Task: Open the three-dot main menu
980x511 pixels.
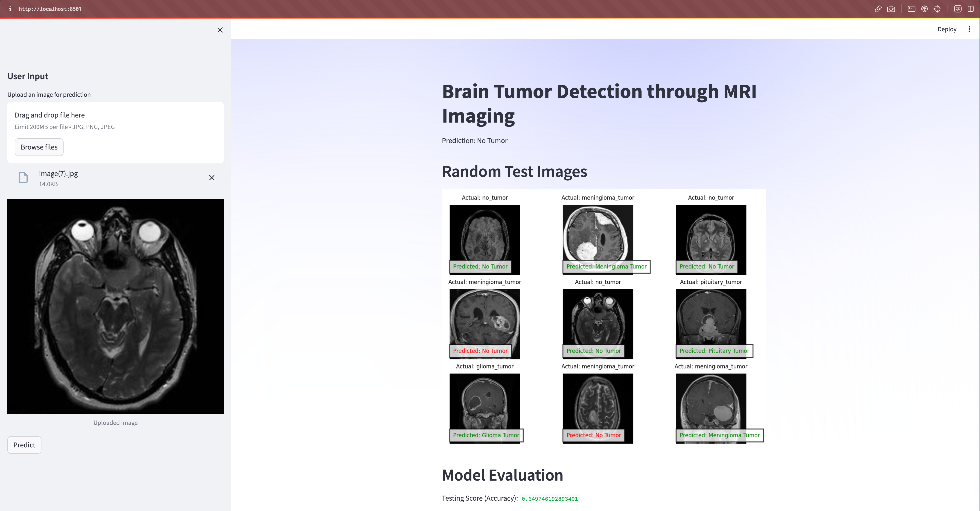Action: point(969,29)
